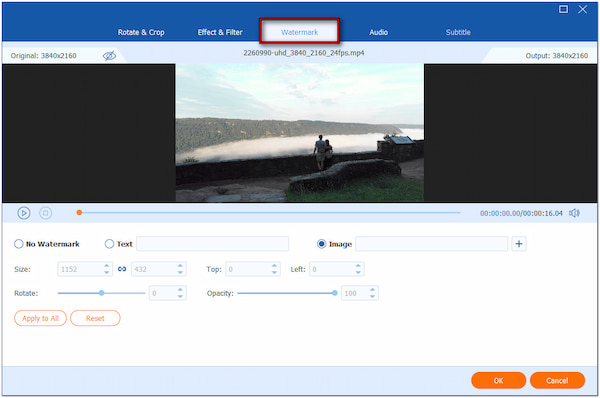Decrease the width value stepper
Viewport: 600px width, 398px height.
coord(107,272)
